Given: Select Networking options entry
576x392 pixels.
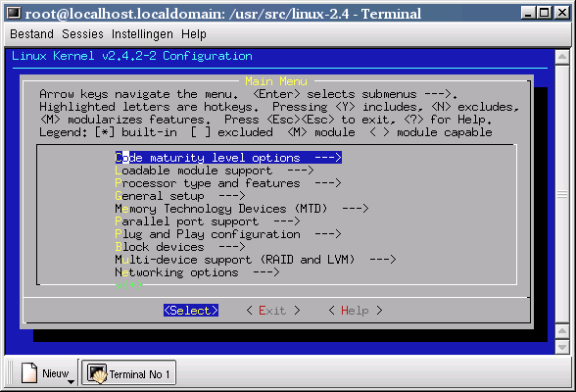Looking at the screenshot, I should (197, 272).
